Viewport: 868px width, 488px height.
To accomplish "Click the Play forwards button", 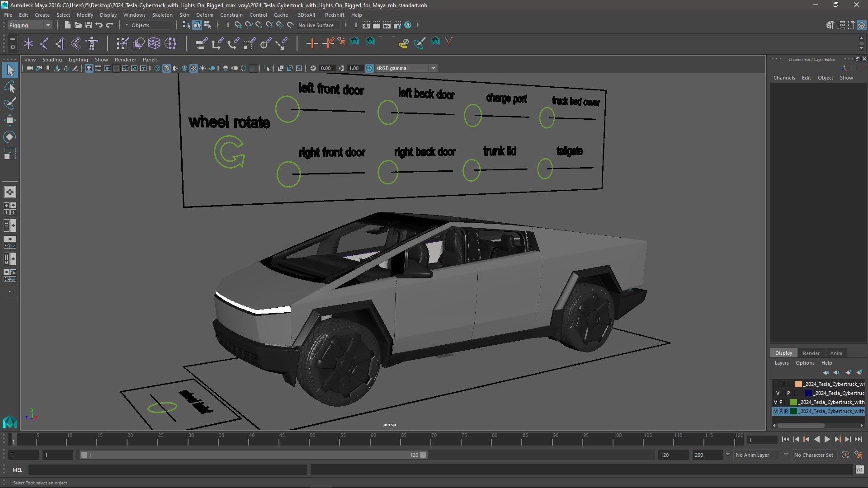I will point(827,439).
